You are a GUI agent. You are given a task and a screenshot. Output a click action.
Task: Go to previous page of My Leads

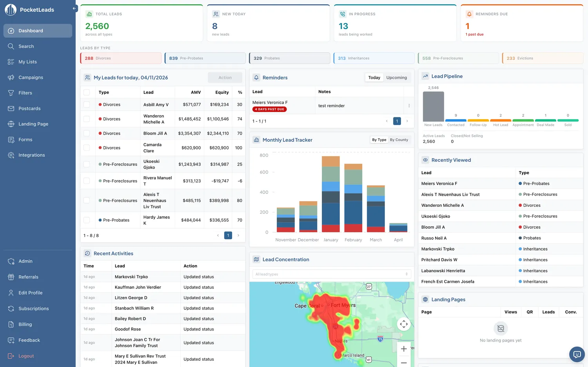pos(218,235)
